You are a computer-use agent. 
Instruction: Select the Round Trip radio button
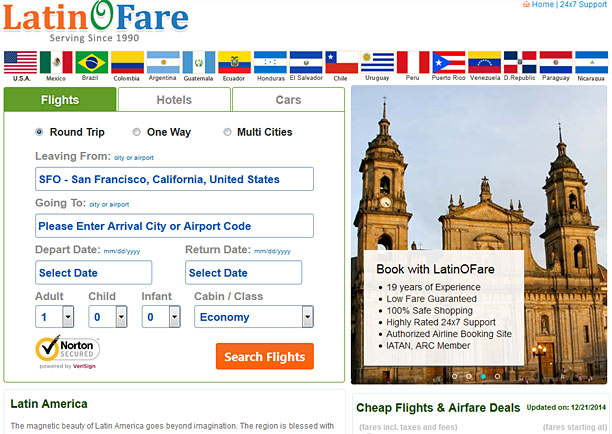[x=39, y=132]
